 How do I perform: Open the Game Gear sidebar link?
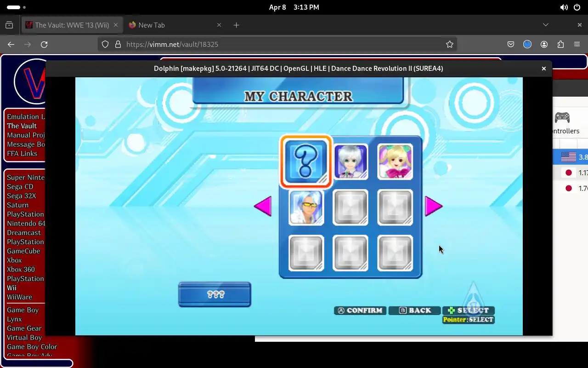tap(24, 328)
